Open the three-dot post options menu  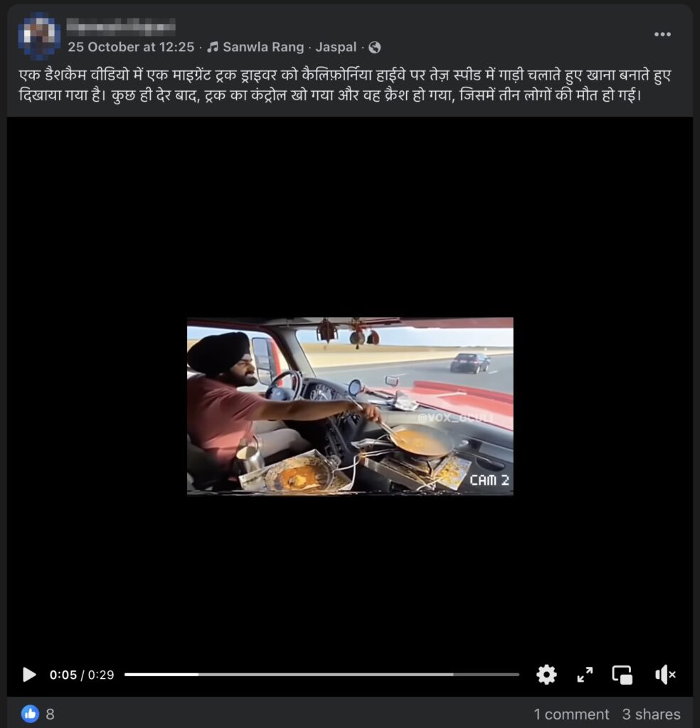pyautogui.click(x=662, y=34)
